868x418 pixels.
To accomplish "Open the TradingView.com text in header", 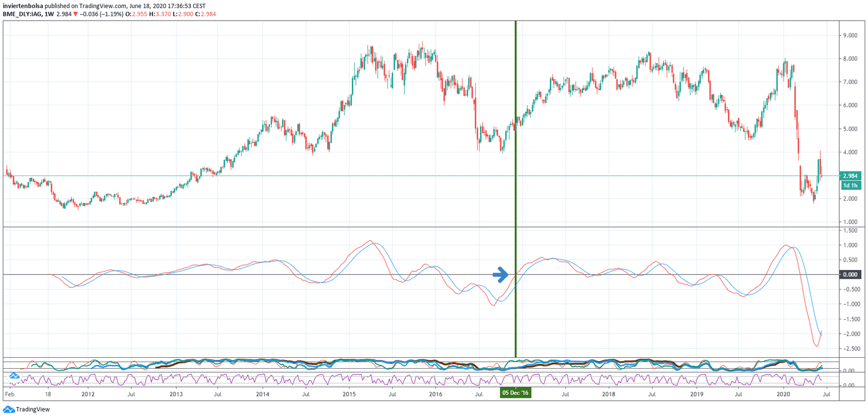I will point(103,6).
